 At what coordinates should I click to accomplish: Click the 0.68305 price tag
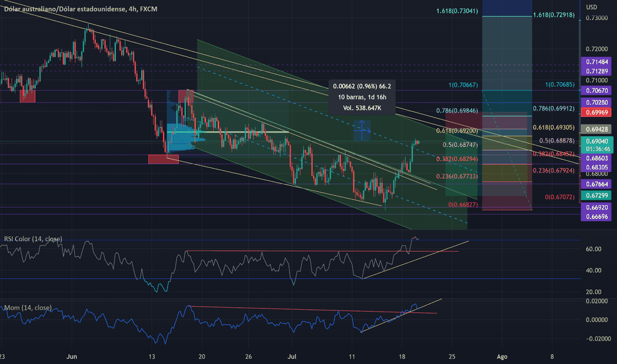coord(596,167)
